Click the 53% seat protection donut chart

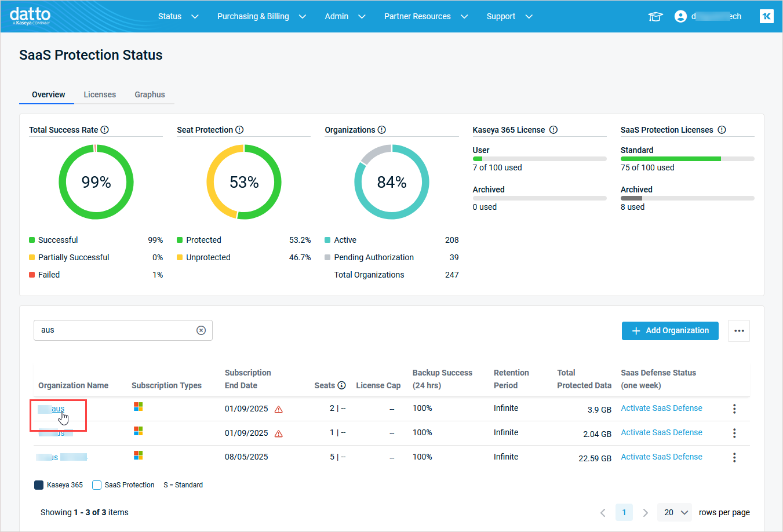tap(244, 182)
